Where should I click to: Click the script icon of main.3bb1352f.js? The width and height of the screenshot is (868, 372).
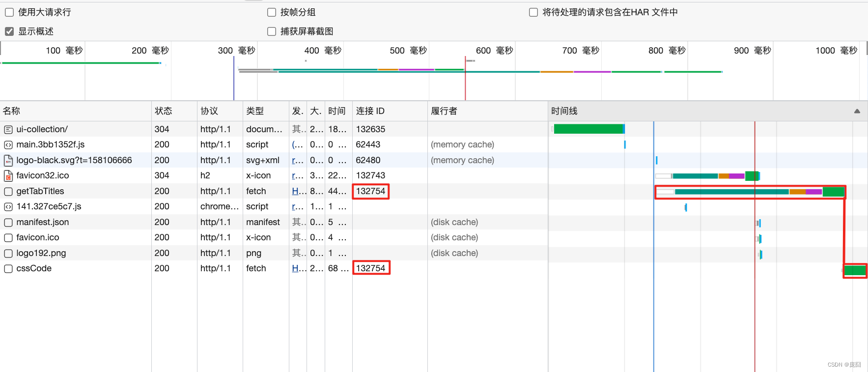click(x=8, y=144)
